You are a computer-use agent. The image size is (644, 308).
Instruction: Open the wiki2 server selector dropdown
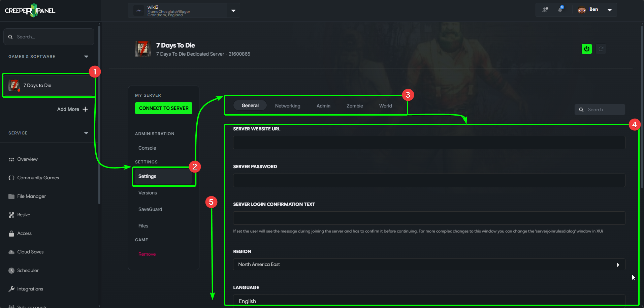click(x=233, y=10)
